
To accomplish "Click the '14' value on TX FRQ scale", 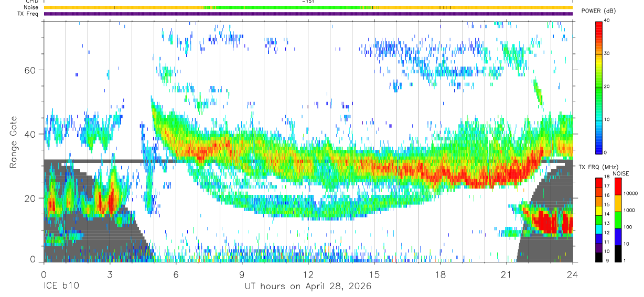I will click(607, 214).
